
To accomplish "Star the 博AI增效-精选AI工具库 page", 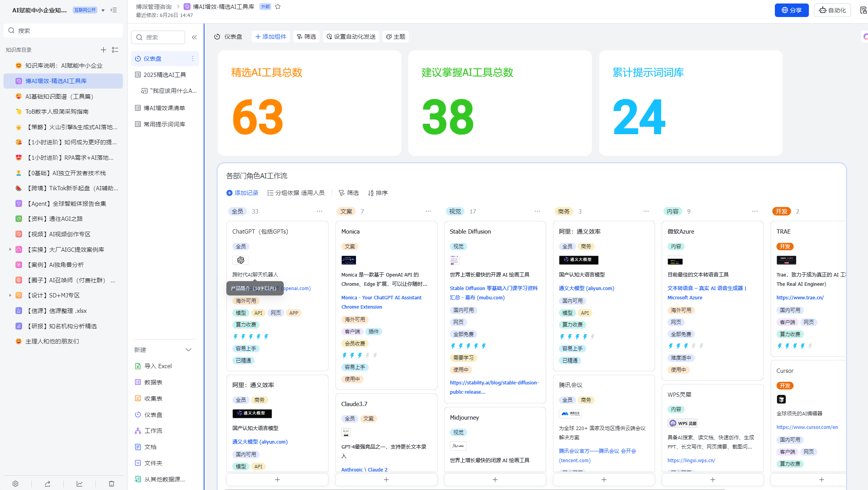I will (277, 7).
